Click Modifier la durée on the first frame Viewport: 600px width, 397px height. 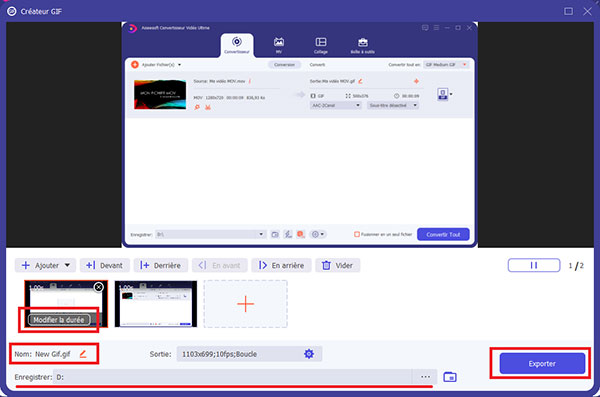59,320
